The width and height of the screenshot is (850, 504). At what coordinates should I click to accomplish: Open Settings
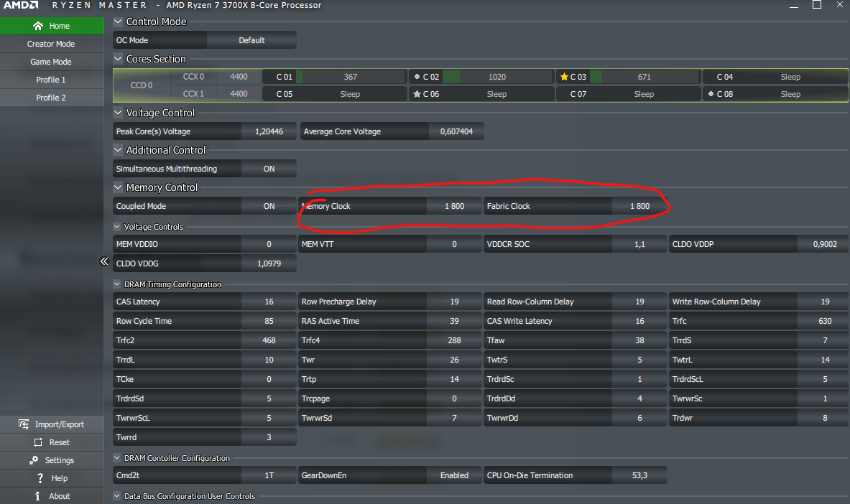(52, 460)
